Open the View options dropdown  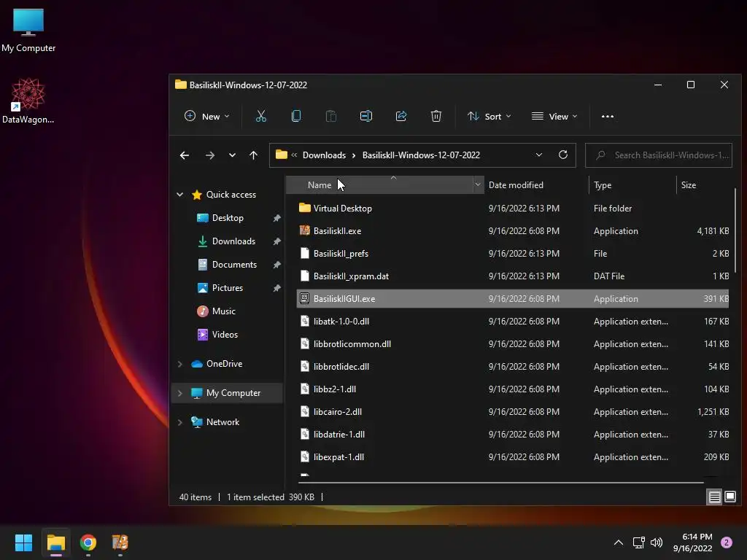tap(554, 116)
